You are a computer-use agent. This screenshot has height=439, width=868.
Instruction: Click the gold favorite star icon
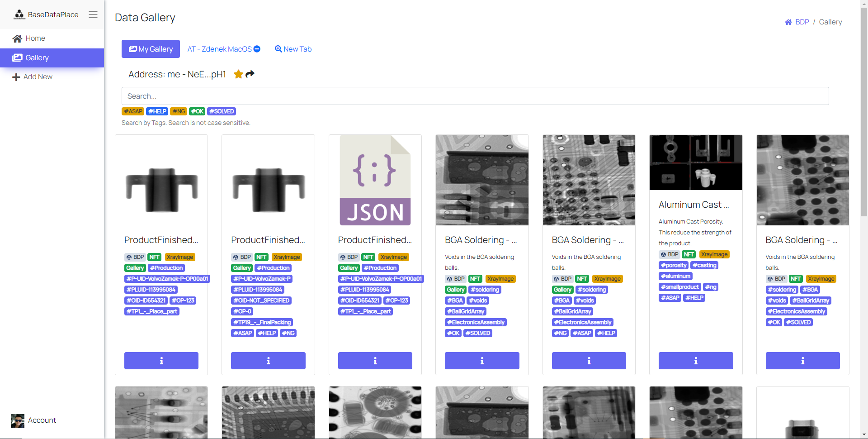[238, 74]
